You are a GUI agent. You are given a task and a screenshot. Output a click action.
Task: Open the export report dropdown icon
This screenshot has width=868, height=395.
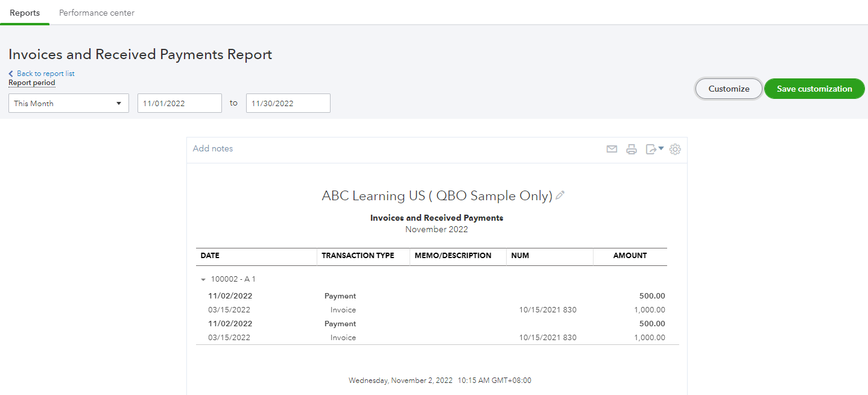pyautogui.click(x=654, y=149)
